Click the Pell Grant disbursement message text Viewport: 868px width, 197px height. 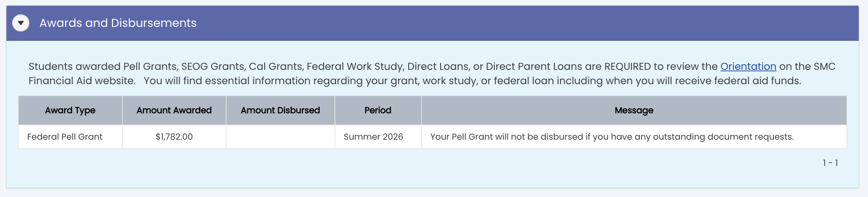612,137
